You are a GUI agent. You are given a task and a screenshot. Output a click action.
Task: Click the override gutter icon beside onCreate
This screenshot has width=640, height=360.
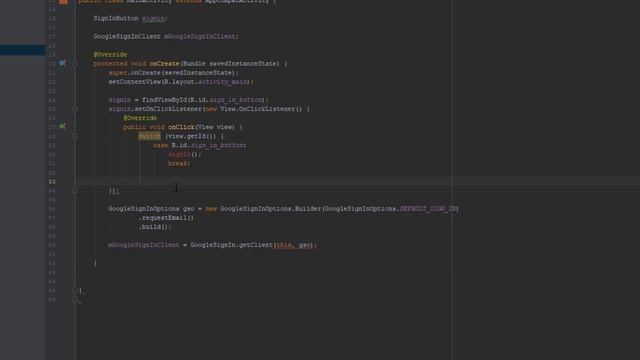point(62,63)
